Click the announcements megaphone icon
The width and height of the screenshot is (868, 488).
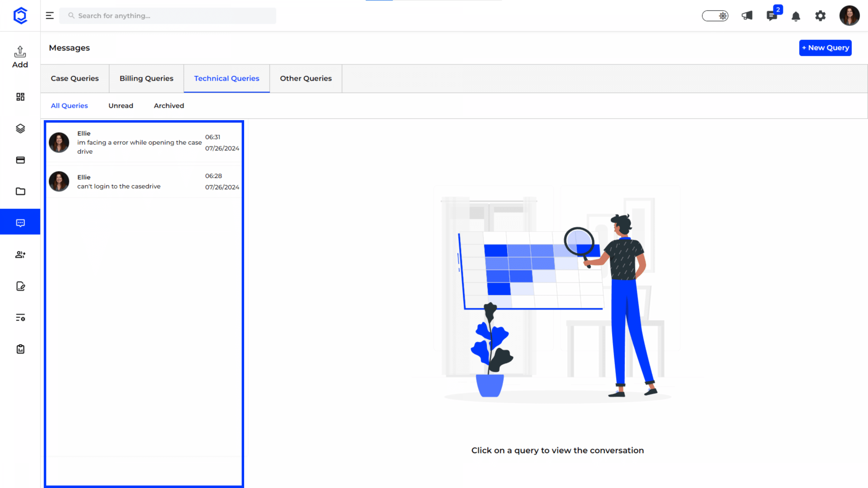[x=747, y=15]
